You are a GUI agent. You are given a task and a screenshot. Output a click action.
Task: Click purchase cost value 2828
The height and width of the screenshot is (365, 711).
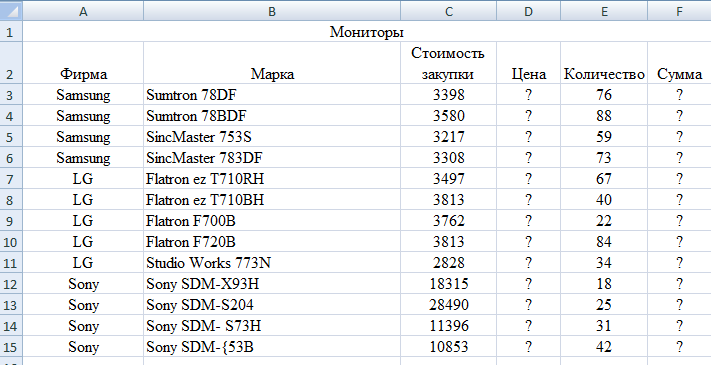(x=448, y=263)
